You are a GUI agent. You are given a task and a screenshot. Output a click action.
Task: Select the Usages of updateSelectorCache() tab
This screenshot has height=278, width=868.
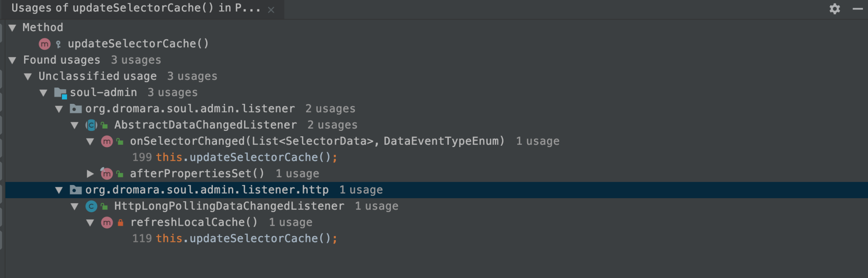pyautogui.click(x=136, y=8)
